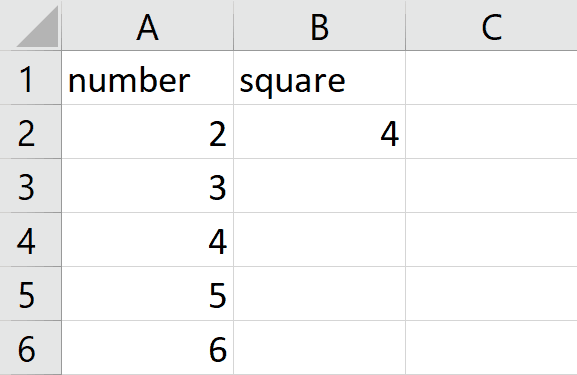The height and width of the screenshot is (375, 577).
Task: Select row 6 header
Action: click(x=31, y=348)
